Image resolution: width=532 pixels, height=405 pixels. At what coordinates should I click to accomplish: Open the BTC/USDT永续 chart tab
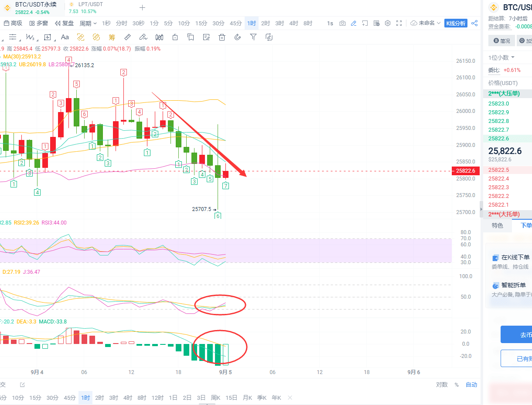[31, 8]
